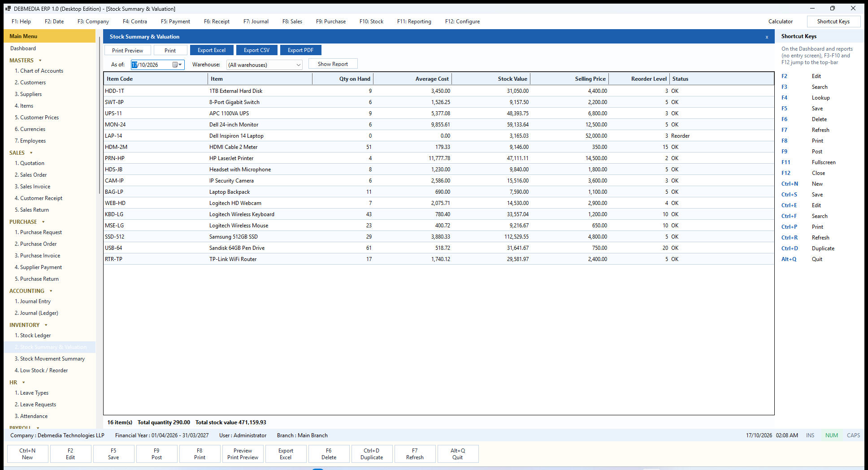This screenshot has width=868, height=470.
Task: Open the F10: Stock menu
Action: (371, 22)
